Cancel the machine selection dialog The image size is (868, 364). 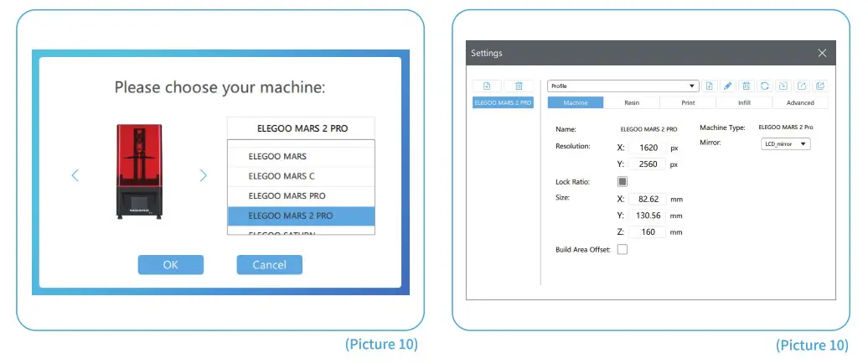(269, 265)
